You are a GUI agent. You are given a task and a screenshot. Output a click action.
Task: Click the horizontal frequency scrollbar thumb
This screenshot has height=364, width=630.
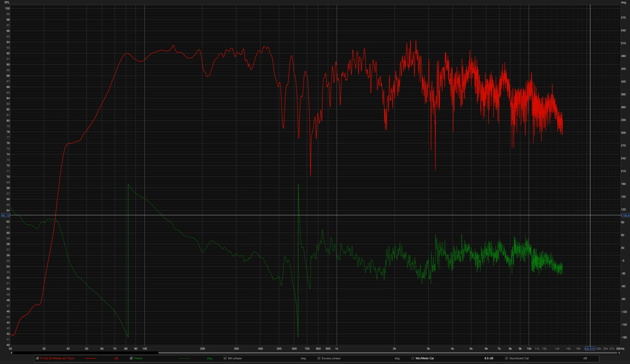point(388,353)
